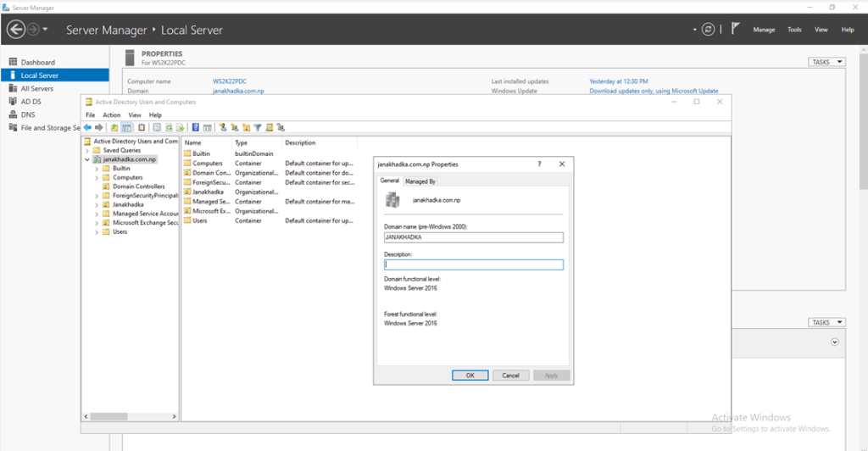Expand Microsoft Exchange Security tree arrow
868x451 pixels.
(97, 223)
